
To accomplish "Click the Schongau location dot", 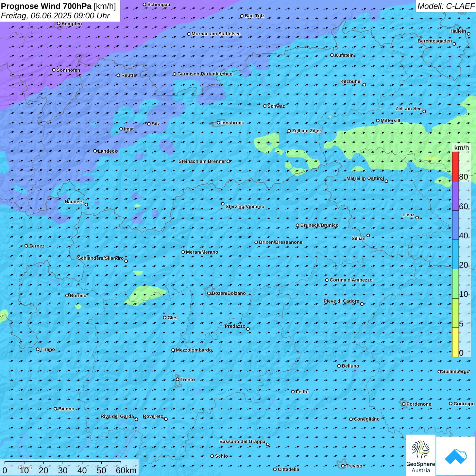I will pos(144,4).
